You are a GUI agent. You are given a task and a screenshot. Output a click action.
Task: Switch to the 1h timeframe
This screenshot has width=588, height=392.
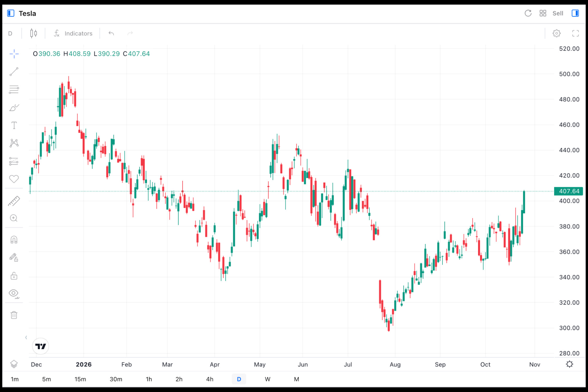149,379
